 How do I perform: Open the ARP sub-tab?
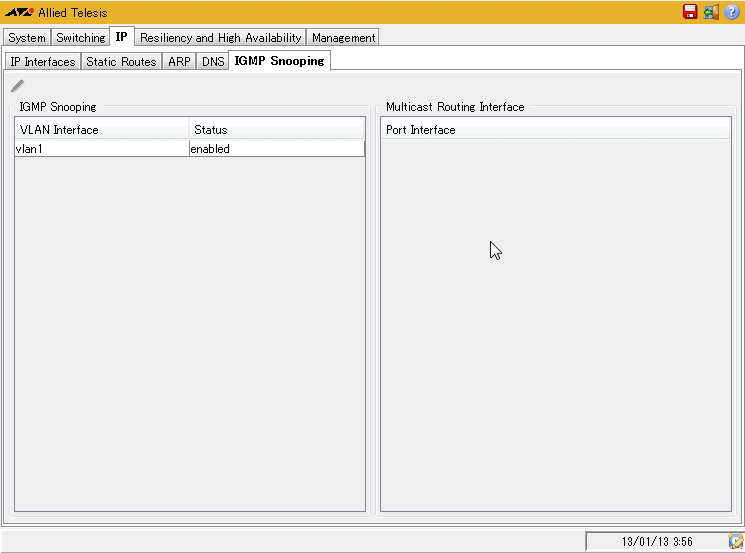tap(179, 62)
